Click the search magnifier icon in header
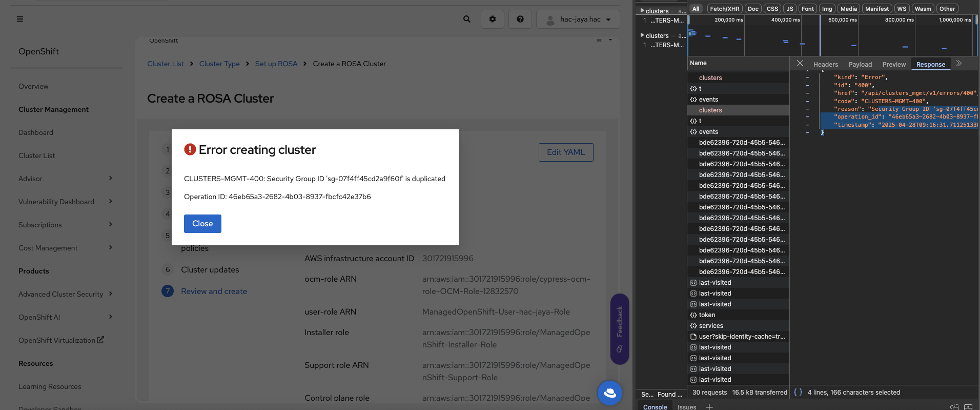 tap(467, 19)
